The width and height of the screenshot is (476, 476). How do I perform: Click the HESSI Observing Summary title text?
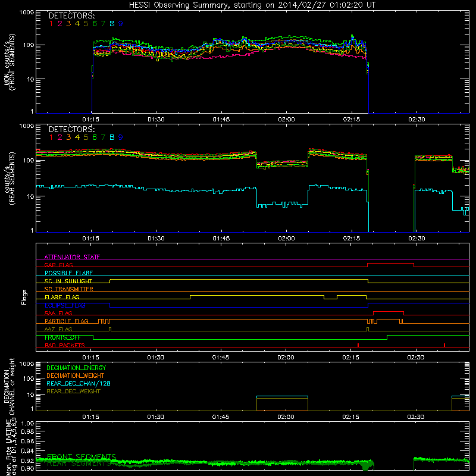coord(252,5)
